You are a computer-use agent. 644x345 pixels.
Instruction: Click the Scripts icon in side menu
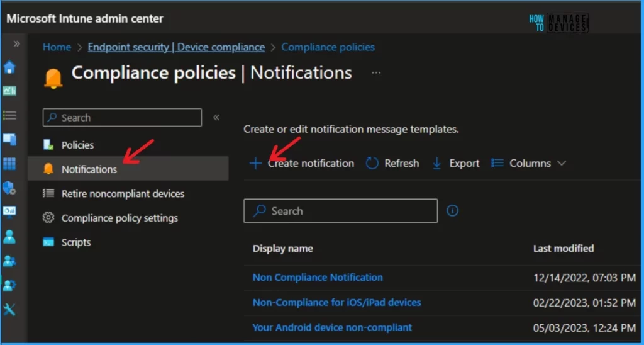[48, 242]
